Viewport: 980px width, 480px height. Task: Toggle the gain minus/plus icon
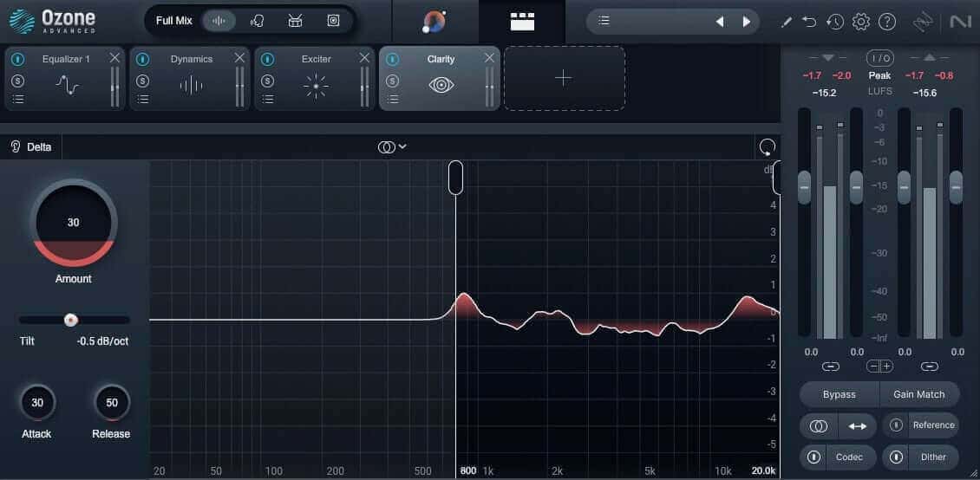point(879,366)
